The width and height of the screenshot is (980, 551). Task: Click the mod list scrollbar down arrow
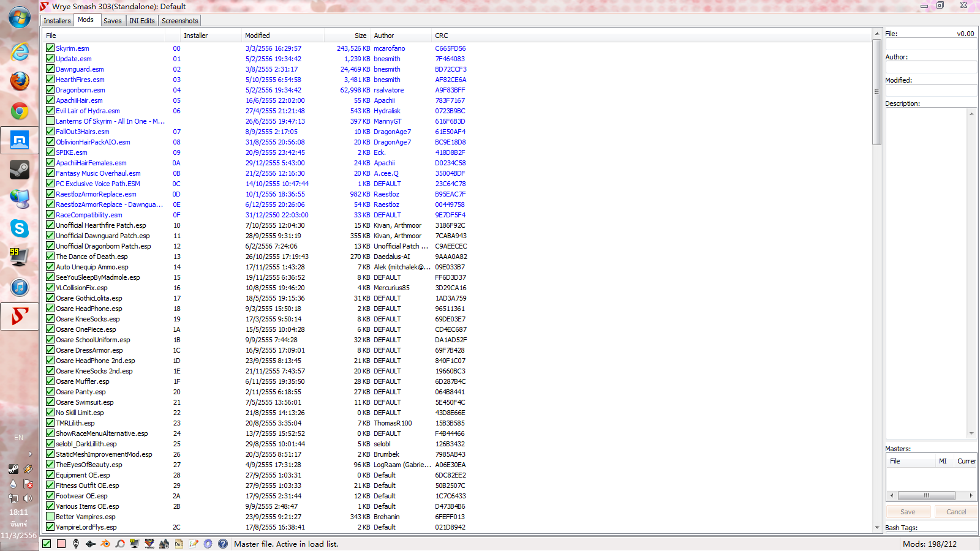click(877, 528)
